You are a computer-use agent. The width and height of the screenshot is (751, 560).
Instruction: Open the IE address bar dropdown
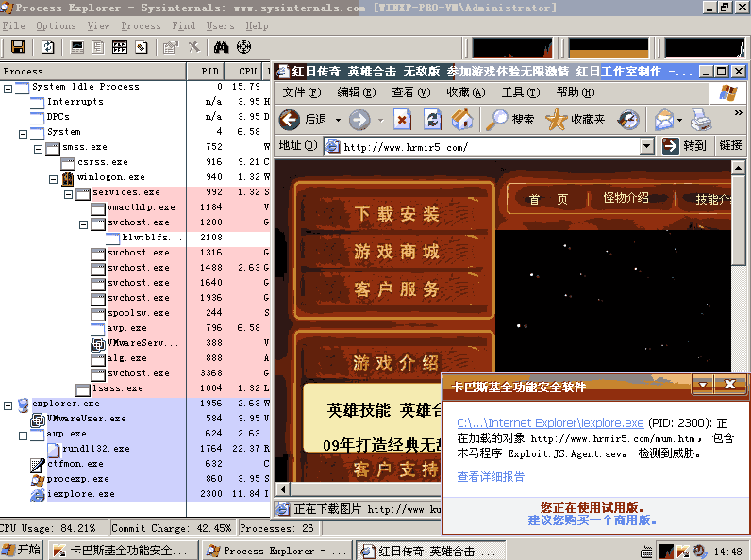pyautogui.click(x=646, y=146)
